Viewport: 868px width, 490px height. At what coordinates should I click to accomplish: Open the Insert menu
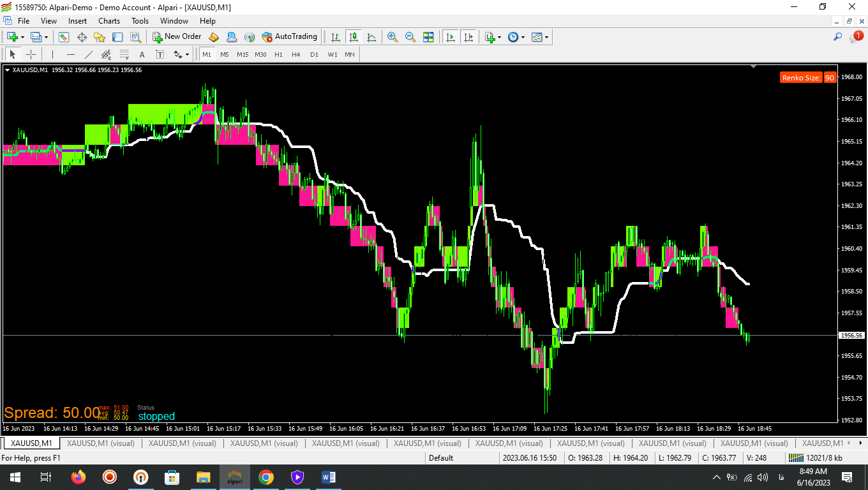pos(78,21)
